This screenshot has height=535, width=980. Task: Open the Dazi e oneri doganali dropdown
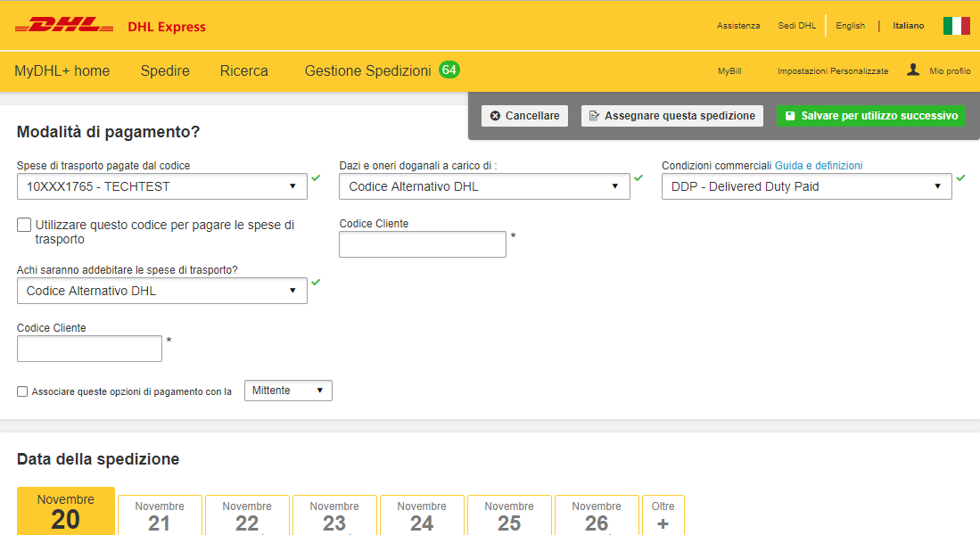(484, 186)
